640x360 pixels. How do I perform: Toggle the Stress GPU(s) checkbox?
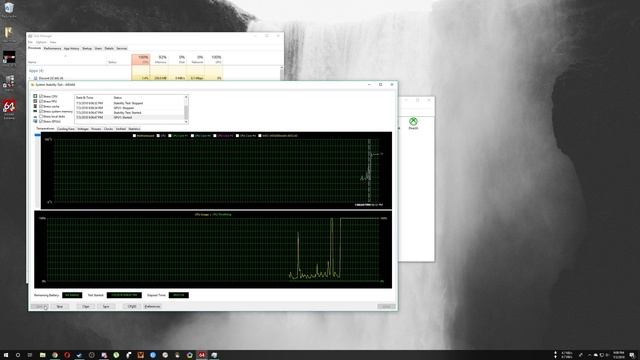(41, 121)
